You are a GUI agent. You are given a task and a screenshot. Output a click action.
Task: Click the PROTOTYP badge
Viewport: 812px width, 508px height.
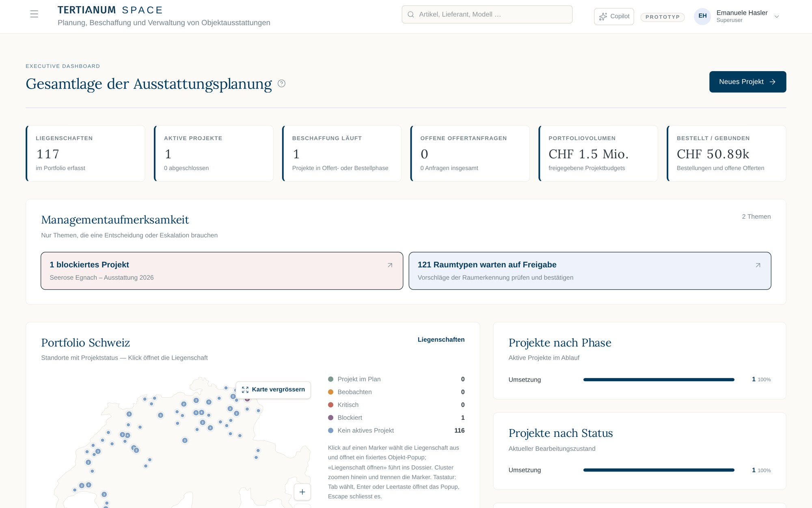pyautogui.click(x=663, y=17)
